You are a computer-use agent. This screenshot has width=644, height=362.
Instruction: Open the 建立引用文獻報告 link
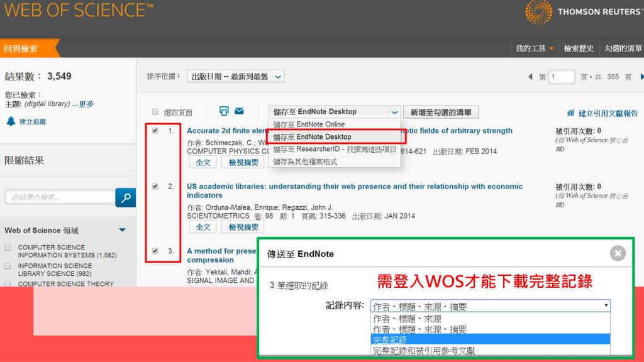click(608, 113)
